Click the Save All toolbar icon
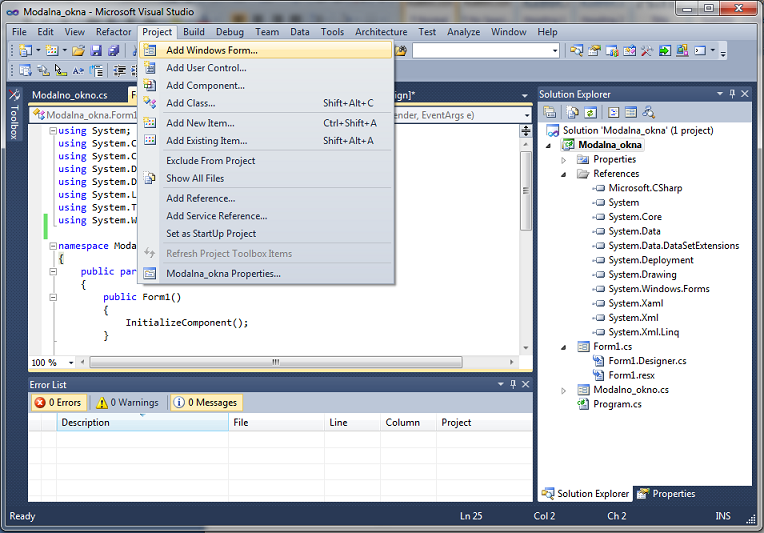764x533 pixels. point(113,51)
